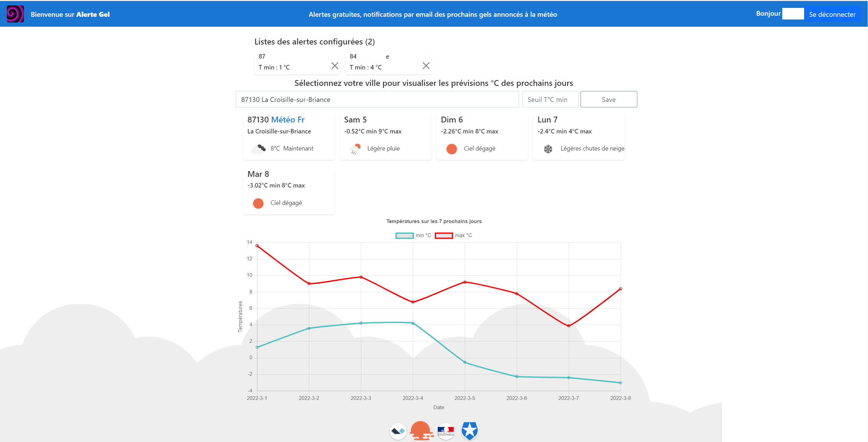Click 'Bonjour' greeting in header
Image resolution: width=868 pixels, height=442 pixels.
(x=768, y=14)
